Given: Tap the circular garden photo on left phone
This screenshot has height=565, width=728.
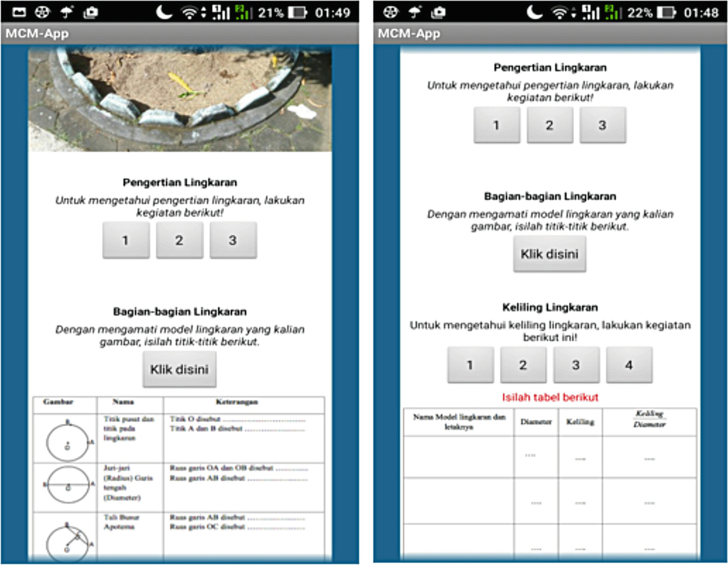Looking at the screenshot, I should point(180,100).
